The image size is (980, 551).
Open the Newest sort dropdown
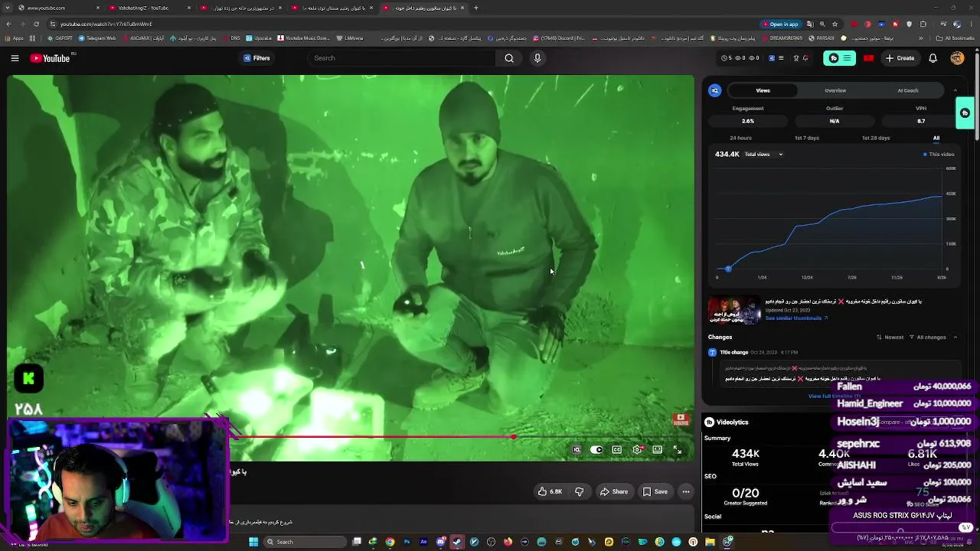pyautogui.click(x=890, y=337)
